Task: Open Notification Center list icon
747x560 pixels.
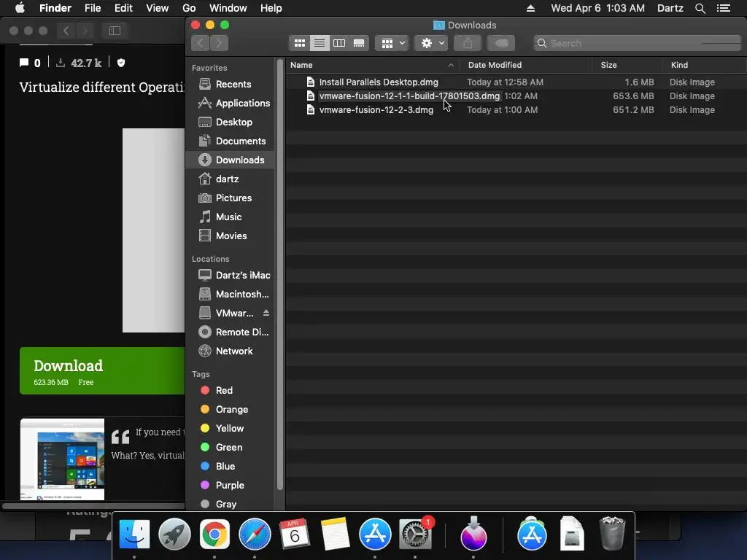Action: click(724, 8)
